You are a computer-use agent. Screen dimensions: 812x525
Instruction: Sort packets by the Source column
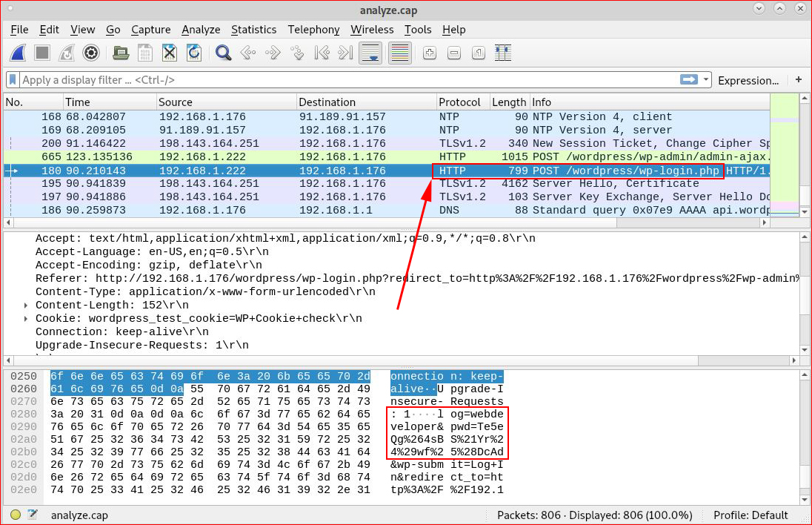pos(226,102)
